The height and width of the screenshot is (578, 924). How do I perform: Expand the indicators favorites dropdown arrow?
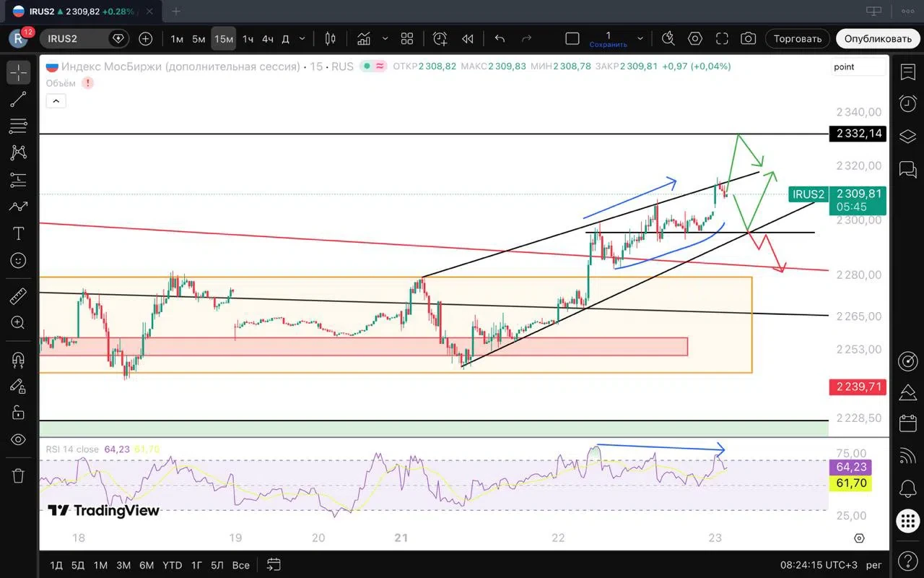pos(385,38)
